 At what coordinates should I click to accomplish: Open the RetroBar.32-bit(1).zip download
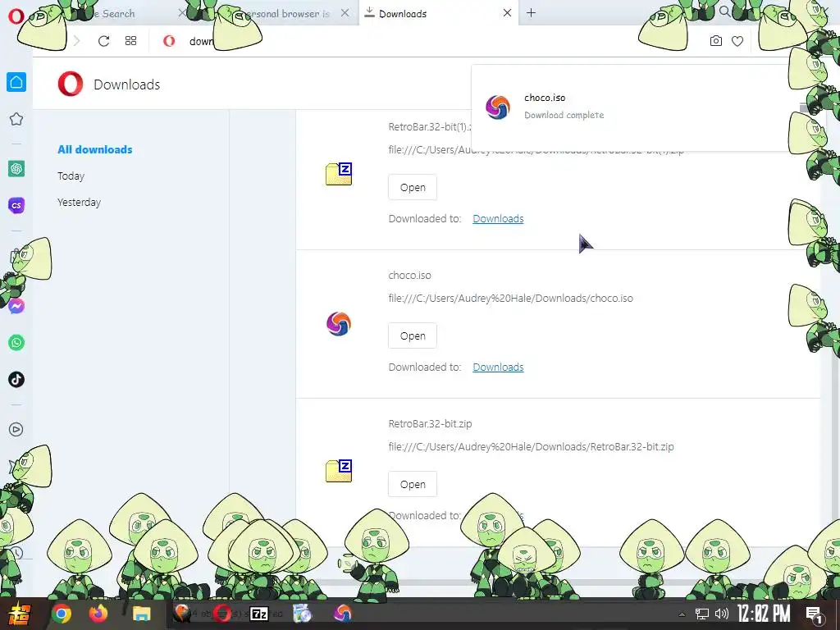[x=413, y=188]
